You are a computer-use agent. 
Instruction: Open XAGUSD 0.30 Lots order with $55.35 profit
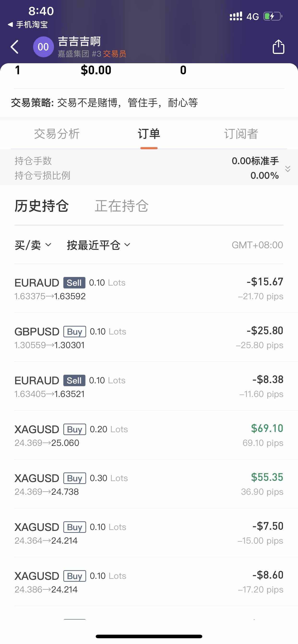coord(149,484)
